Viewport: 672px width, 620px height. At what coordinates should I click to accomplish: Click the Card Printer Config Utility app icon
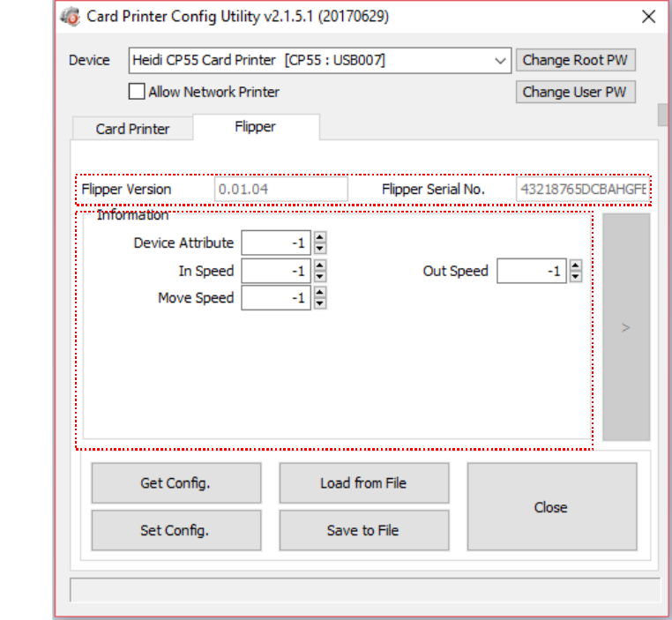click(x=70, y=17)
